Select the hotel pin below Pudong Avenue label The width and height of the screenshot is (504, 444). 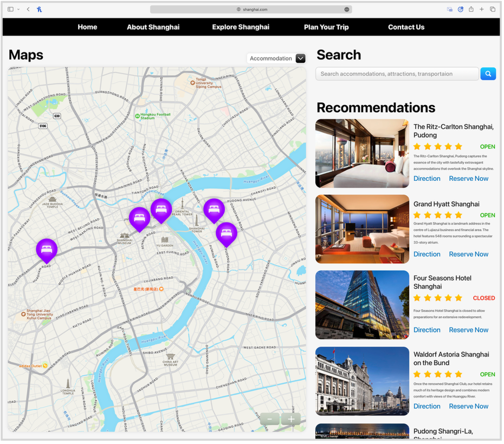point(215,212)
